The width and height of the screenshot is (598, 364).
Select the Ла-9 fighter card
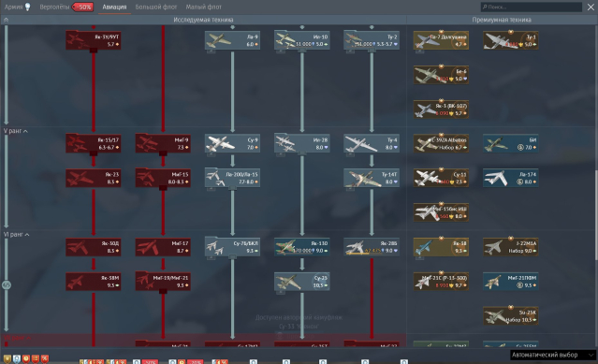coord(233,40)
